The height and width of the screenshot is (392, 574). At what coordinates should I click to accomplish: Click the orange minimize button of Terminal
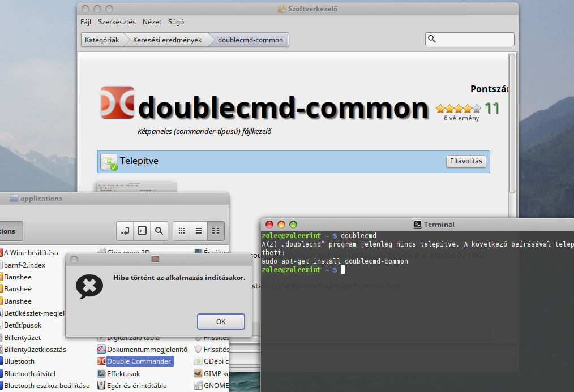281,225
